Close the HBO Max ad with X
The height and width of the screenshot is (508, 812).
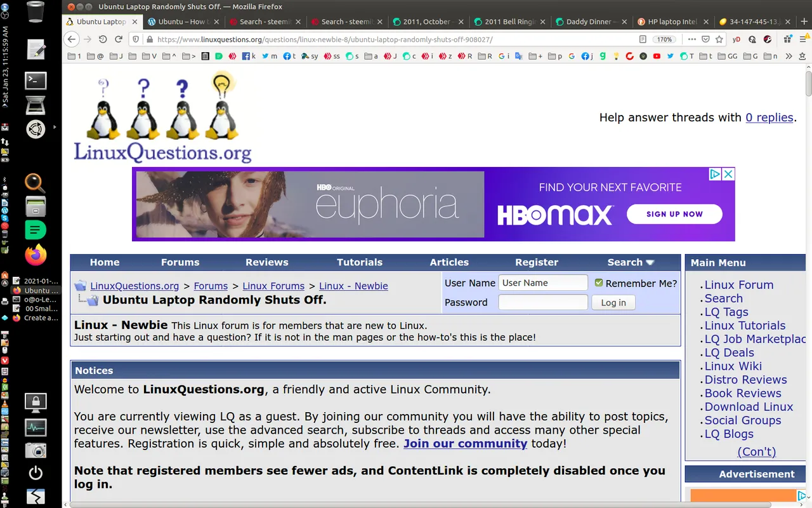pos(728,174)
